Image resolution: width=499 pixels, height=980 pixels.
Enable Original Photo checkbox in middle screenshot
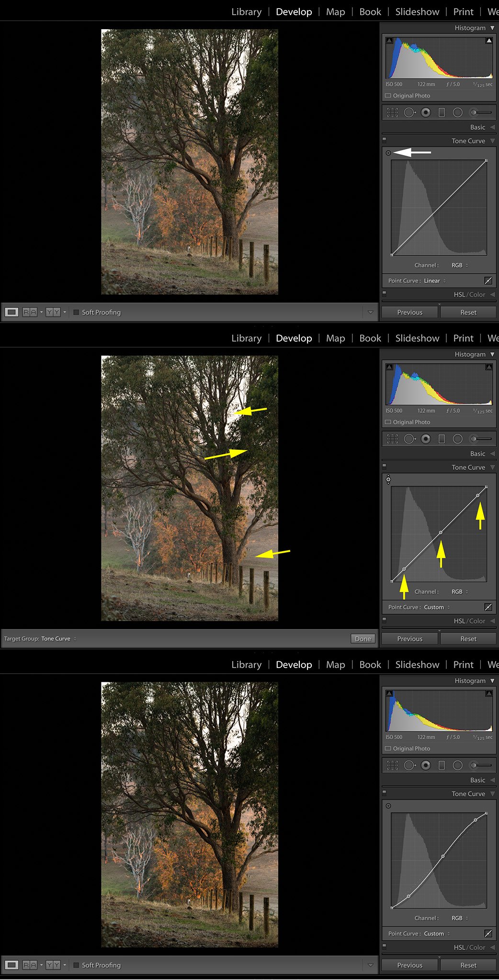click(x=388, y=422)
